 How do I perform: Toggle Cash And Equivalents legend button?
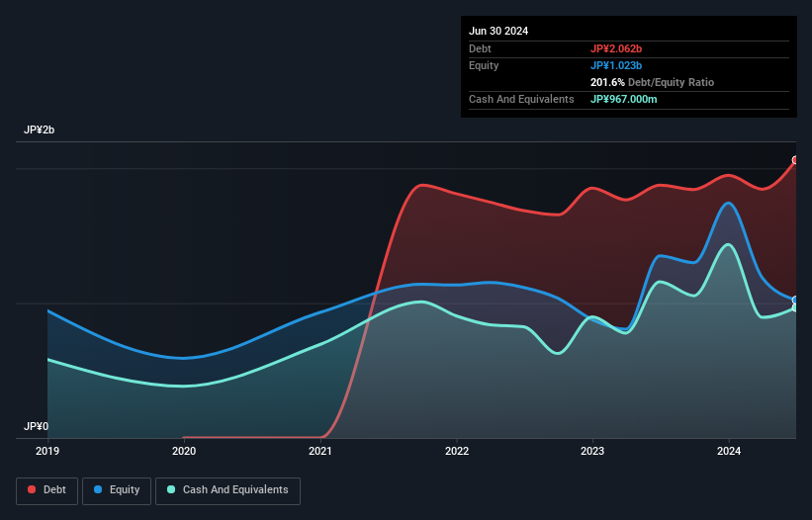pyautogui.click(x=227, y=490)
